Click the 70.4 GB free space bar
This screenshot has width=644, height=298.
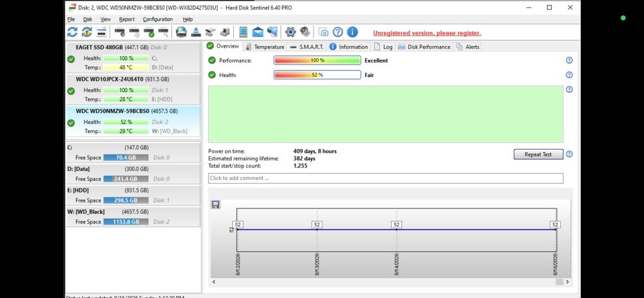126,157
